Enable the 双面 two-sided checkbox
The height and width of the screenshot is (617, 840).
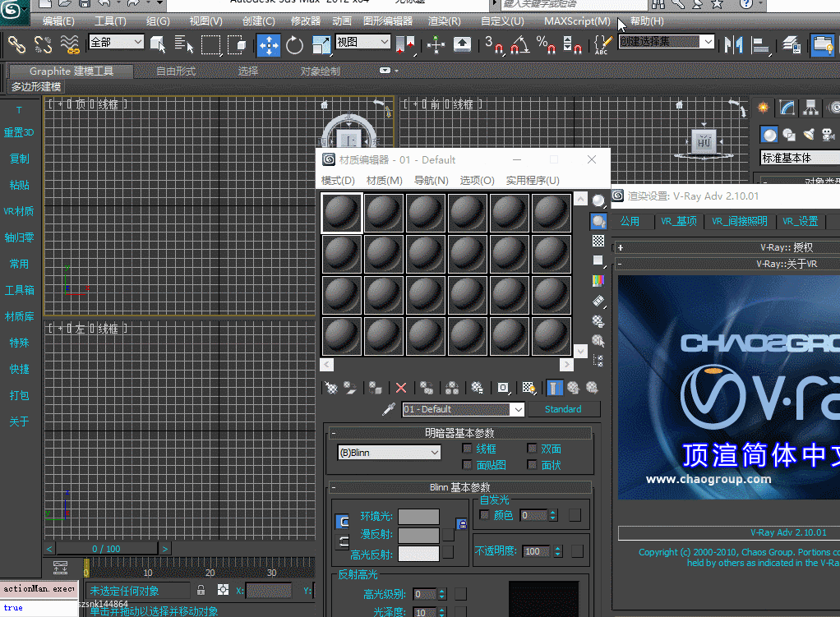(x=532, y=449)
